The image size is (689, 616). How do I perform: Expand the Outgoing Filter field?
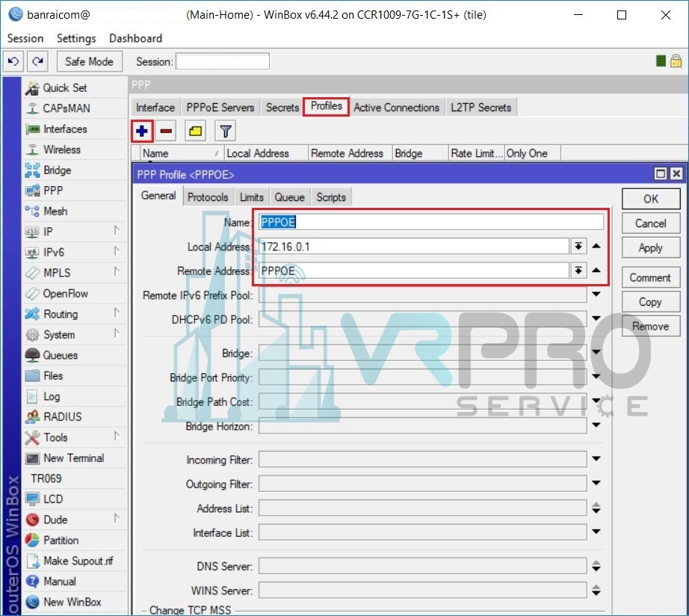pyautogui.click(x=596, y=483)
